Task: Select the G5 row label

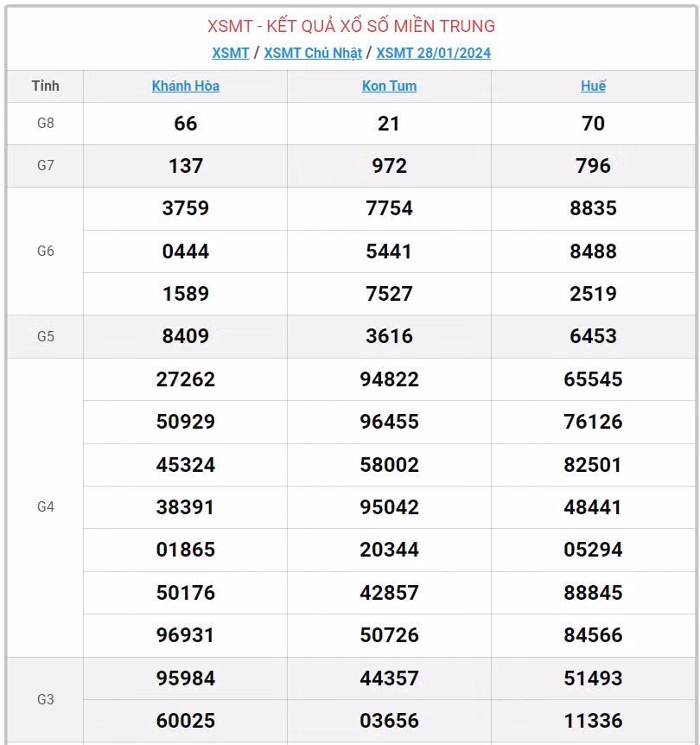Action: (46, 336)
